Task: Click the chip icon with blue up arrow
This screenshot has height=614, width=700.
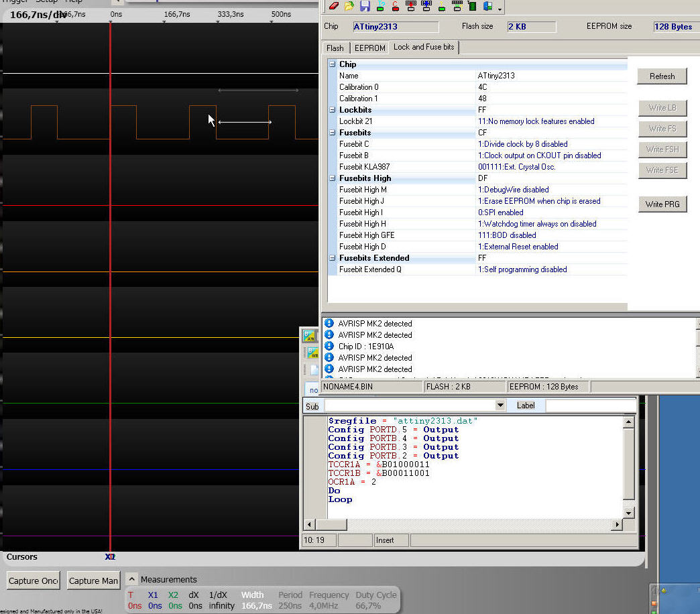Action: tap(426, 6)
